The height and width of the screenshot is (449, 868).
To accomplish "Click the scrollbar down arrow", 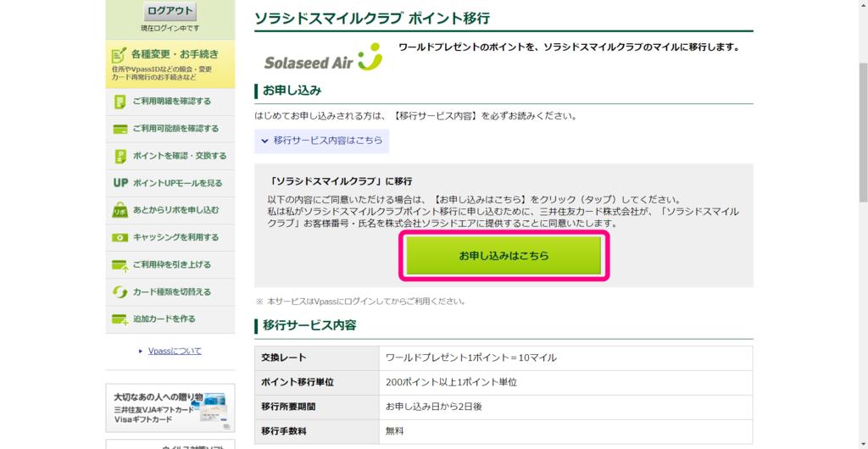I will point(863,444).
